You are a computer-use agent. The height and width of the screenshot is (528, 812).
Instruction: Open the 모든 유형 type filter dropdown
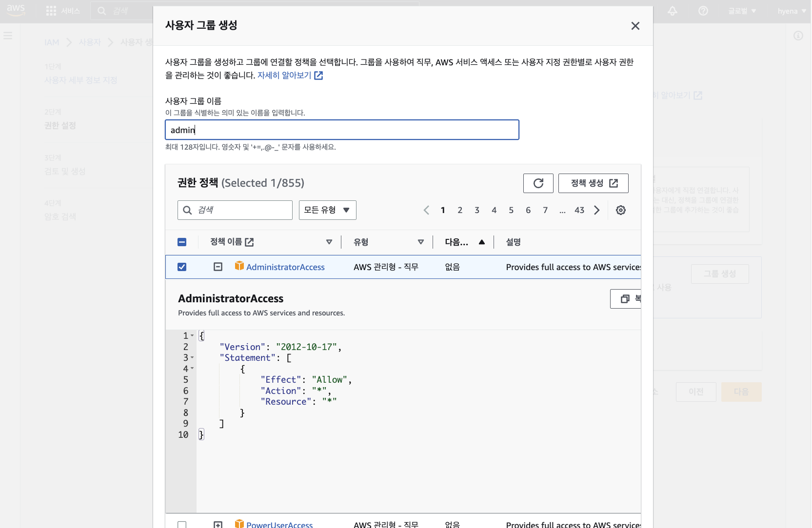[x=328, y=210]
